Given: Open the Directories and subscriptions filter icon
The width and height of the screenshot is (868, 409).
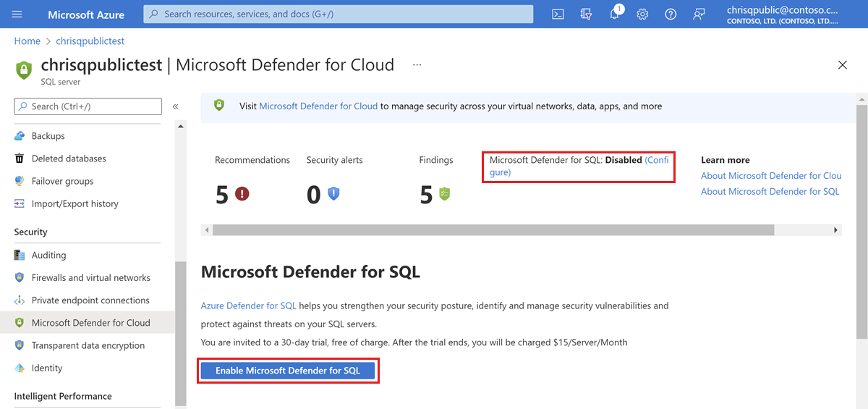Looking at the screenshot, I should point(587,14).
